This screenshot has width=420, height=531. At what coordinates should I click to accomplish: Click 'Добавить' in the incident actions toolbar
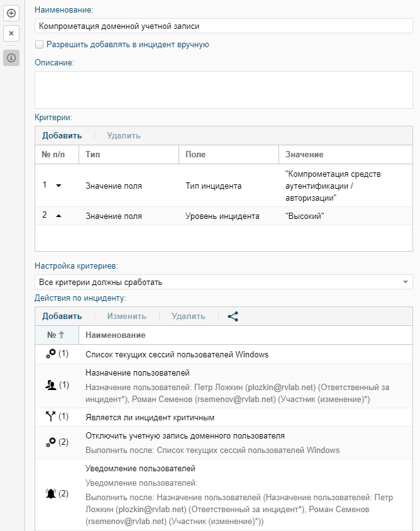[x=62, y=316]
